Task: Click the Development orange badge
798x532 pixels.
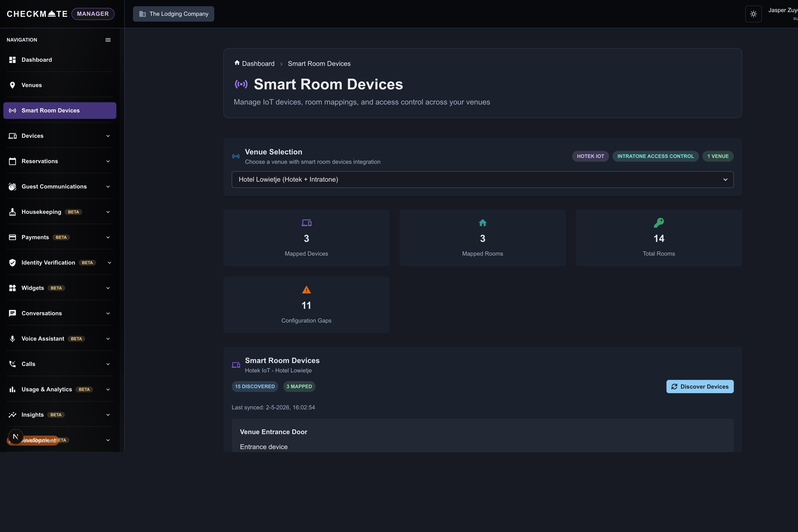Action: point(33,440)
